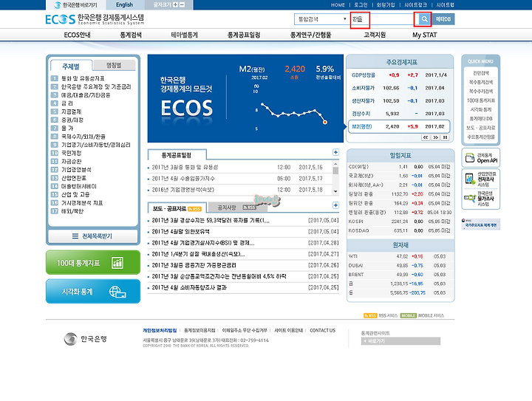532x401 pixels.
Task: Click the RSS badge on 보도·공표자료 tab
Action: pyautogui.click(x=195, y=209)
